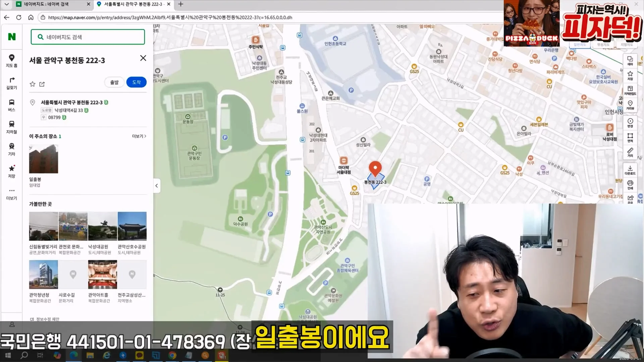Reload the page with the refresh button
This screenshot has width=644, height=362.
[x=19, y=17]
